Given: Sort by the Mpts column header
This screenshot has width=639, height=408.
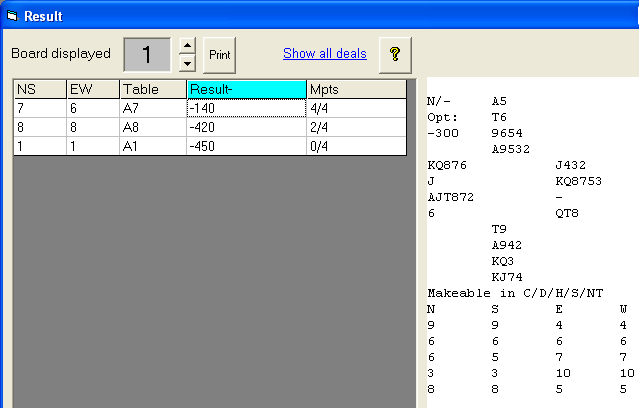Looking at the screenshot, I should click(357, 89).
